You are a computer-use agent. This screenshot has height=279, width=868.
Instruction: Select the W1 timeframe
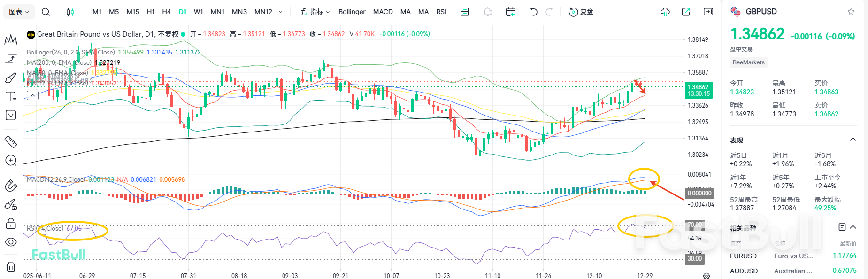click(199, 12)
